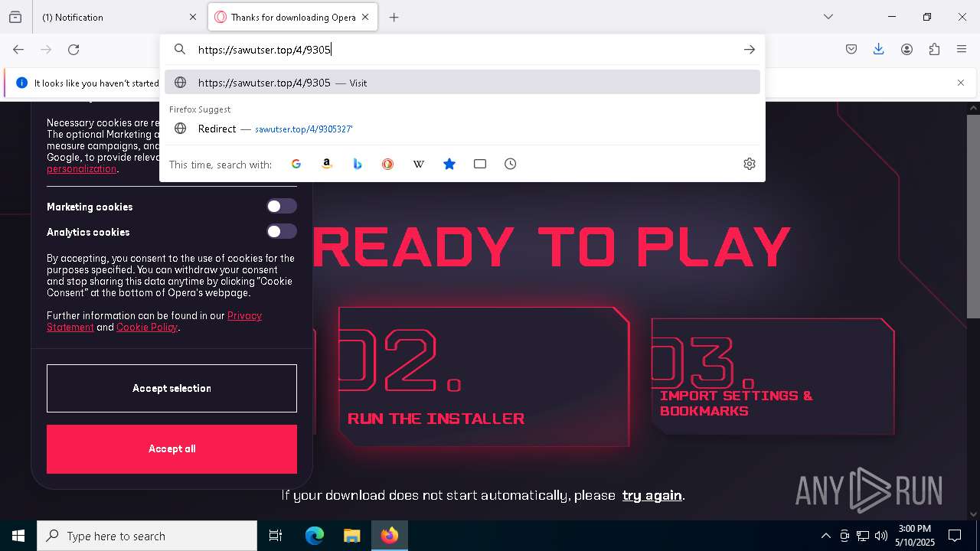The height and width of the screenshot is (551, 980).
Task: Search with Bing this time
Action: pos(358,164)
